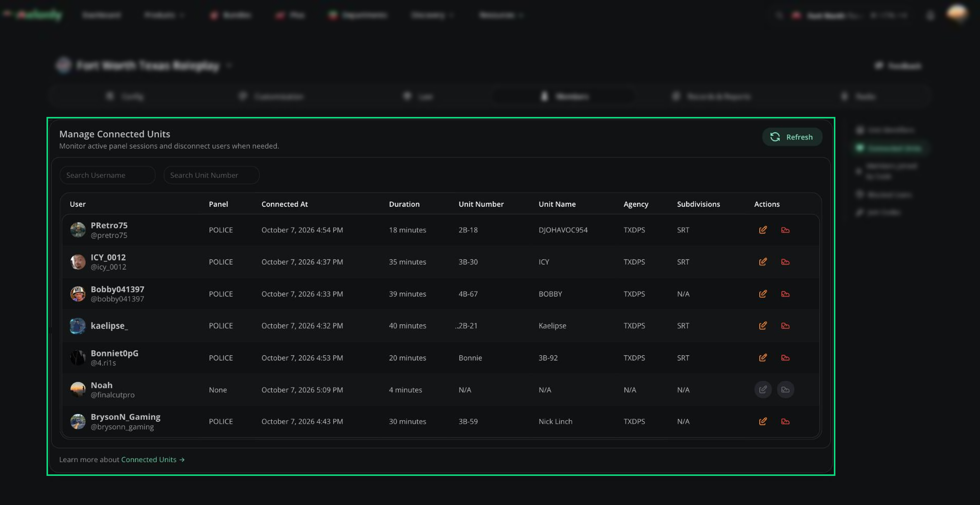
Task: Click the Bonniet0pG username
Action: tap(114, 353)
